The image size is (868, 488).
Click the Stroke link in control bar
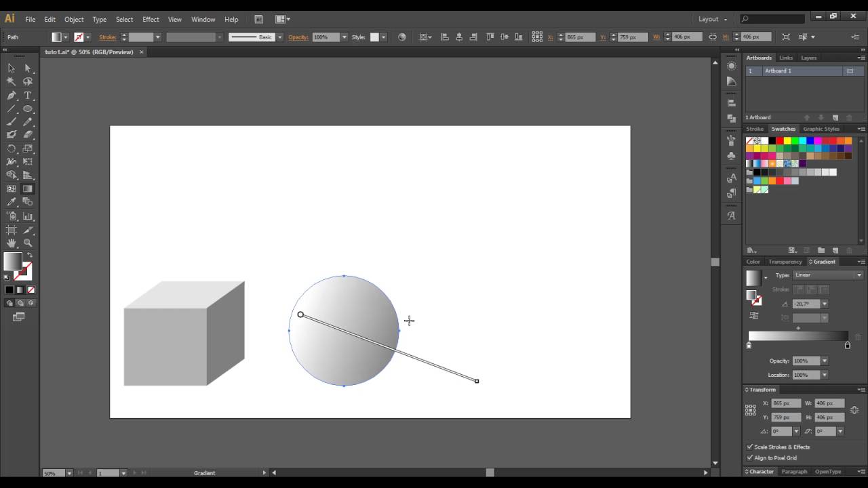point(107,37)
